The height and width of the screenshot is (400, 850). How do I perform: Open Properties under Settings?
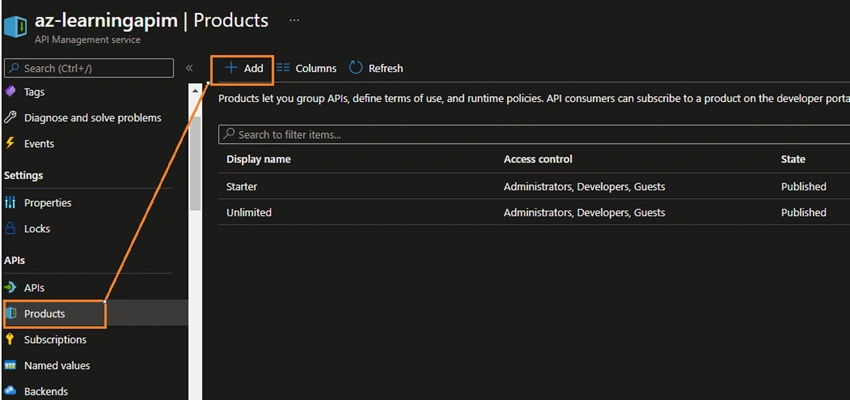[48, 203]
